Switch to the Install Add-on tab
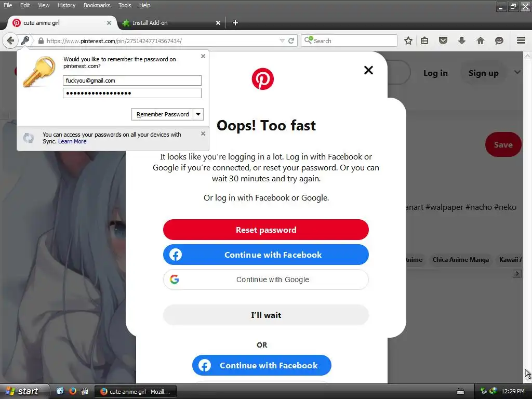The image size is (532, 399). 170,23
